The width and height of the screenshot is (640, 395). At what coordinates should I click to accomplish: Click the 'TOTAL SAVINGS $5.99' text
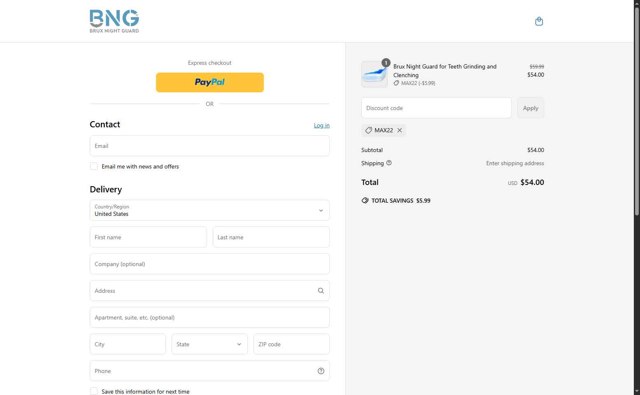[401, 200]
